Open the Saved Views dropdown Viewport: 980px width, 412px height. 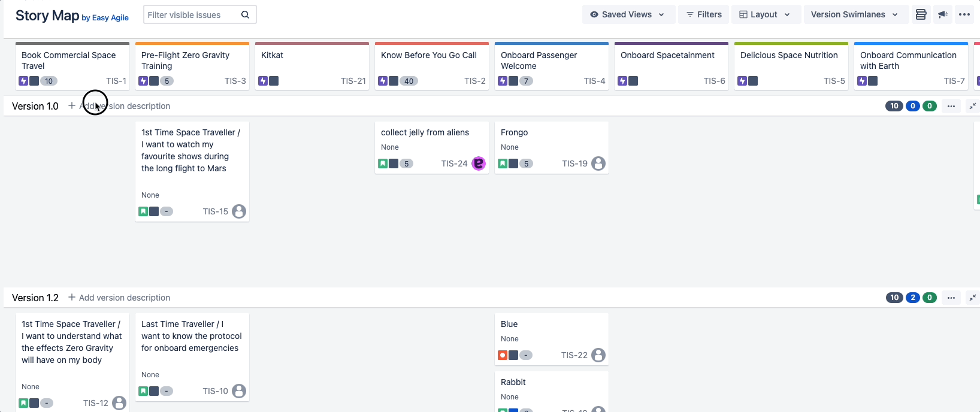(628, 14)
